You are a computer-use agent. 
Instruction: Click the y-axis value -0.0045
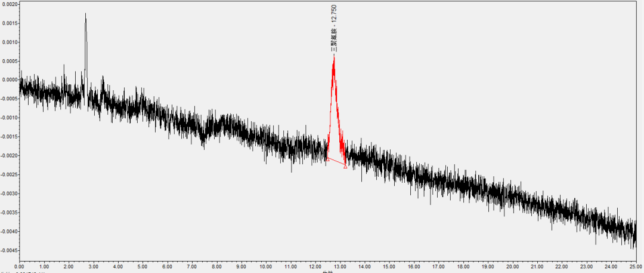8,250
